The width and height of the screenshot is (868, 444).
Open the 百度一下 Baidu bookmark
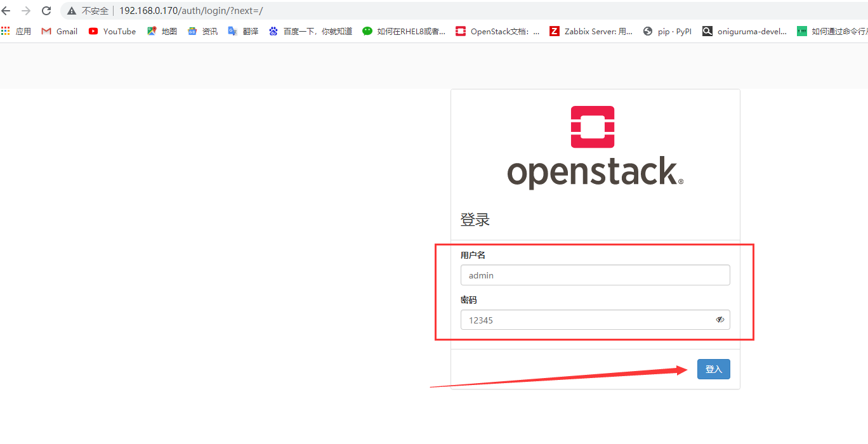(x=310, y=31)
